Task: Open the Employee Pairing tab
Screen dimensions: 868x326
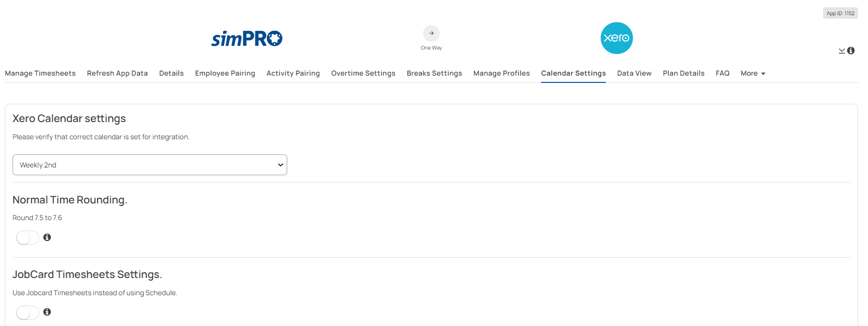Action: [x=225, y=74]
